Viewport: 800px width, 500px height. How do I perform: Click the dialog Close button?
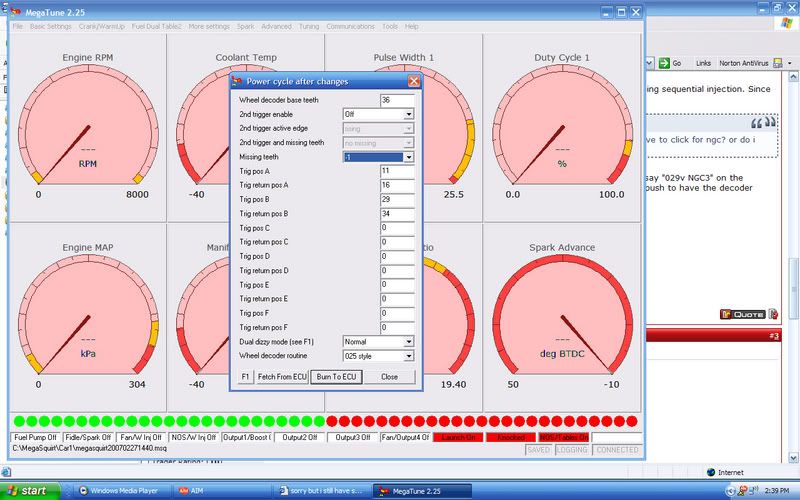click(x=389, y=377)
